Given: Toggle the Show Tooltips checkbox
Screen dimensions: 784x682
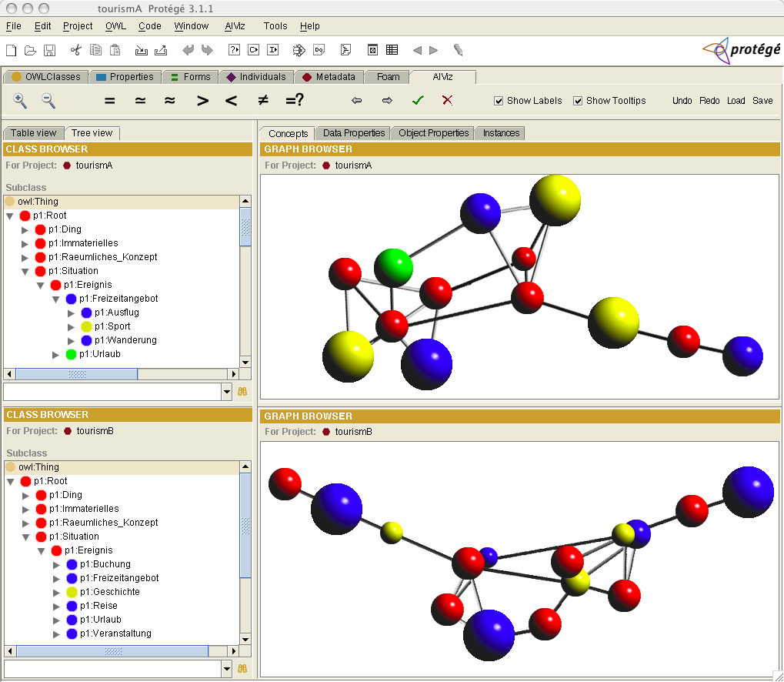Looking at the screenshot, I should (x=578, y=101).
